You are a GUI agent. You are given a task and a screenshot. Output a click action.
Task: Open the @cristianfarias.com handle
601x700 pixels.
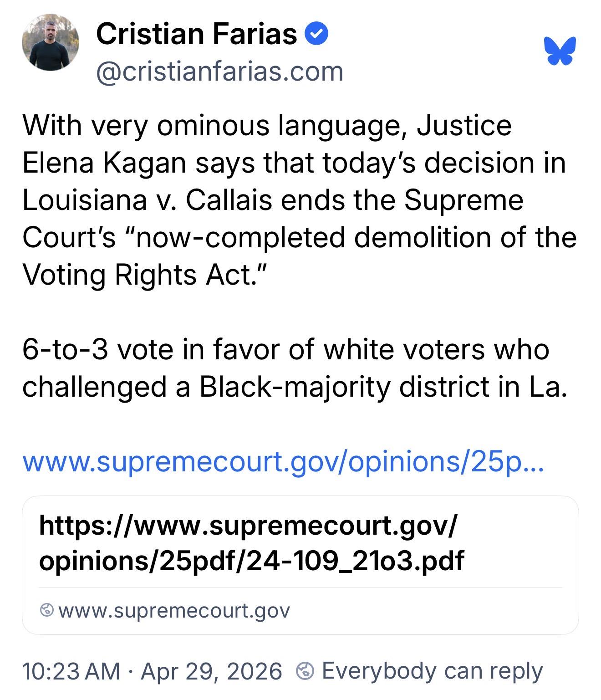pyautogui.click(x=219, y=72)
